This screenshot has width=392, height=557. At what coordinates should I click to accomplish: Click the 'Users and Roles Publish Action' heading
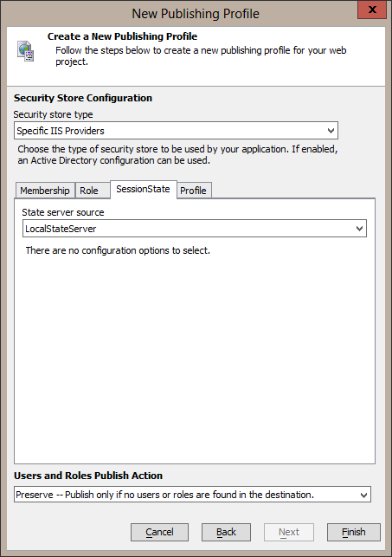pyautogui.click(x=88, y=476)
